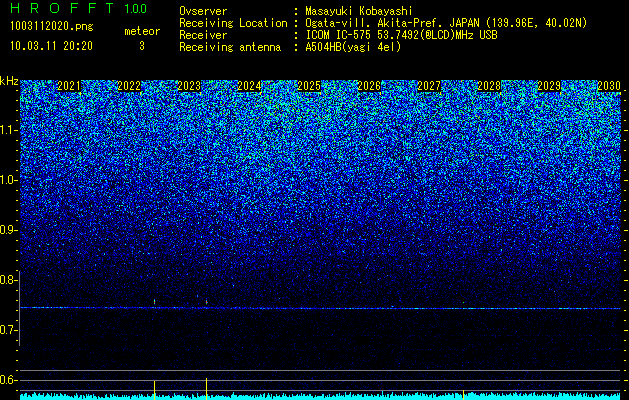Click the 2021 time label
629x400 pixels.
(69, 86)
